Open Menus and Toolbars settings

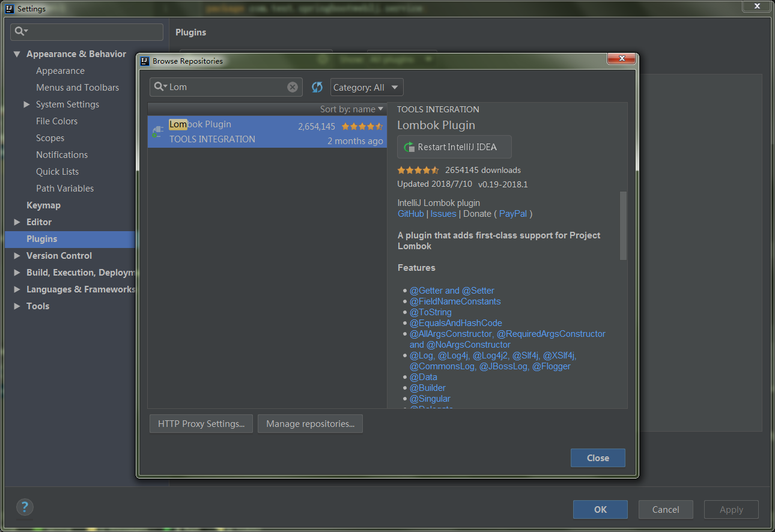tap(77, 88)
